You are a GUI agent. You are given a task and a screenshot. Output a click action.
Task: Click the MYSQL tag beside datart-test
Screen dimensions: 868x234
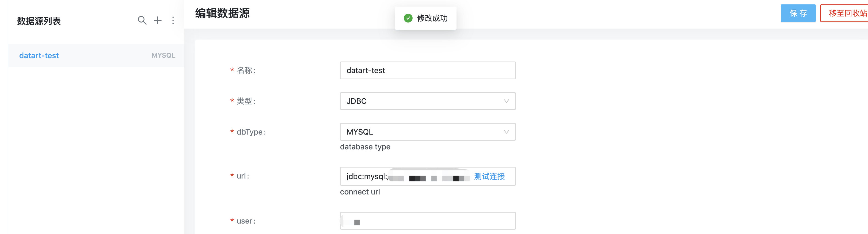click(x=163, y=55)
